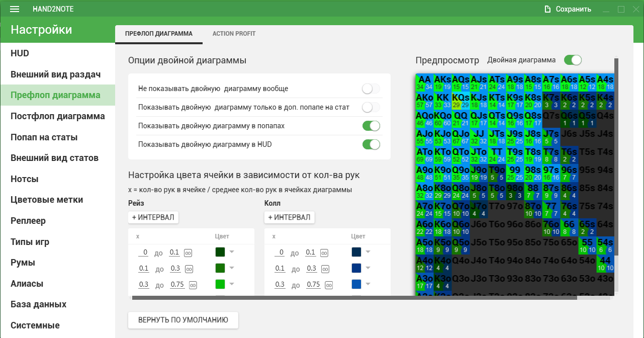The width and height of the screenshot is (644, 338).
Task: Click infinity icon in Рейз 0.3 to 0.75 row
Action: (193, 285)
